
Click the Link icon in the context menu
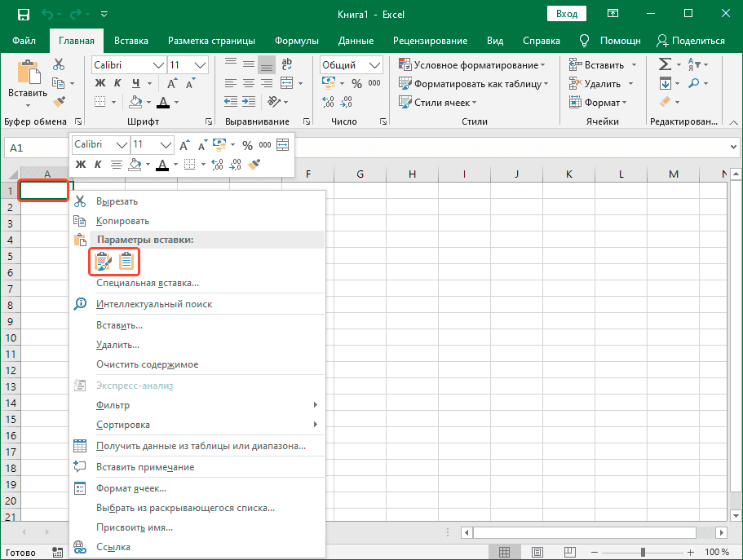[80, 547]
